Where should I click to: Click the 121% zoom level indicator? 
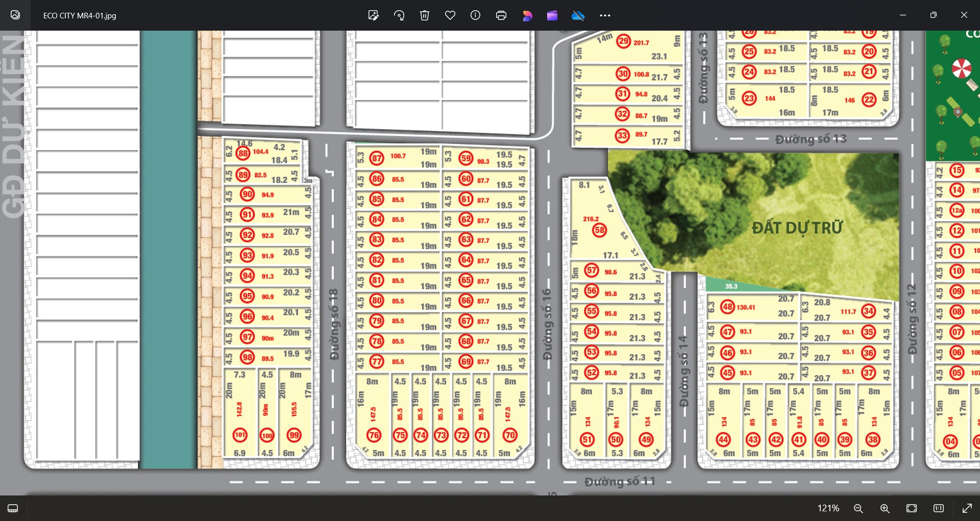(x=828, y=508)
